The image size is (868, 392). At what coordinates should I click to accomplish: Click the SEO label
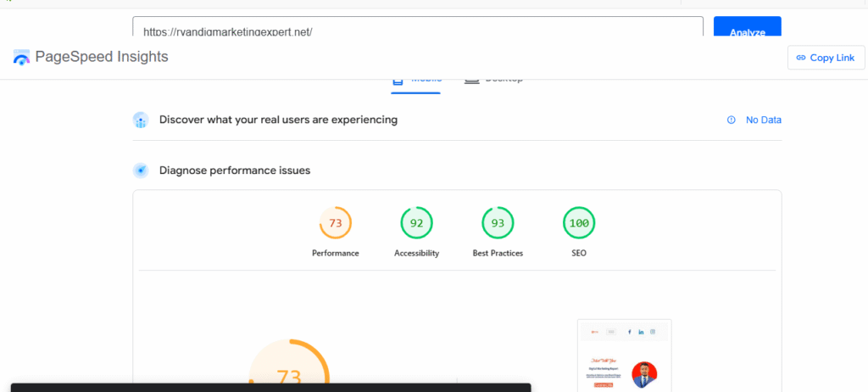579,254
